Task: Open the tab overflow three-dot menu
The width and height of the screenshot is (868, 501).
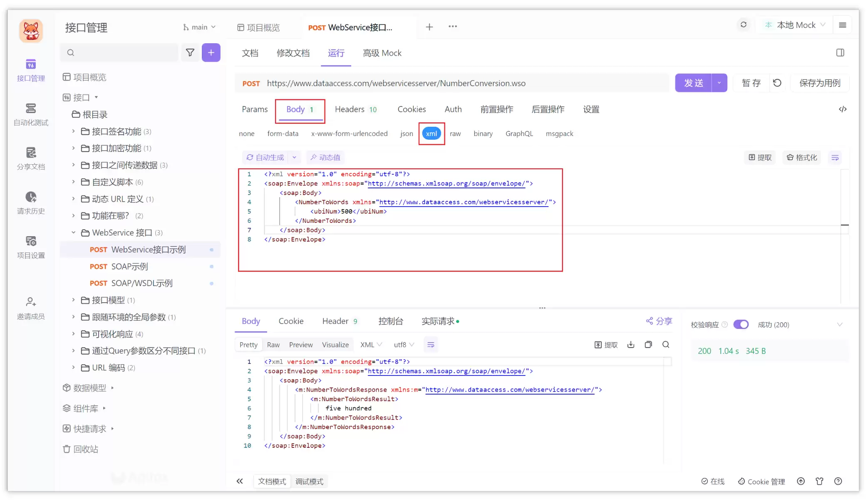Action: [453, 27]
